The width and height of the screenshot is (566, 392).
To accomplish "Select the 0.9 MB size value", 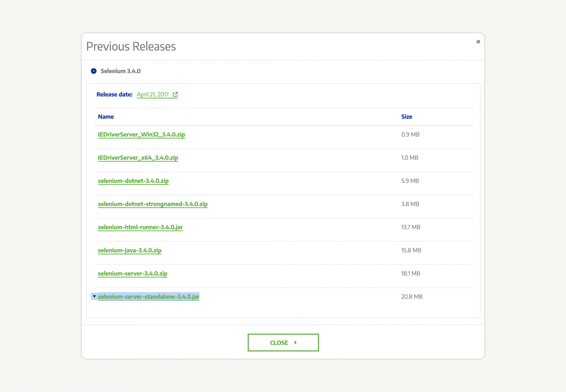I will pyautogui.click(x=410, y=135).
